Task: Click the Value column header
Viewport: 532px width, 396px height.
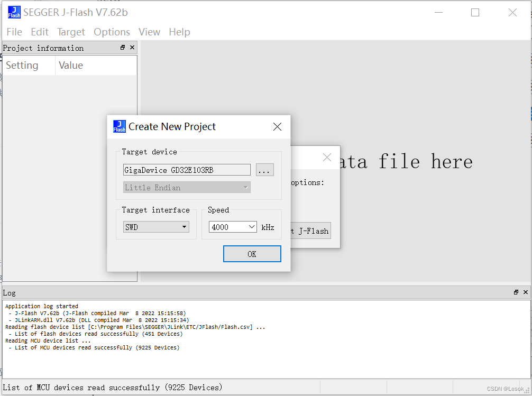Action: (x=96, y=65)
